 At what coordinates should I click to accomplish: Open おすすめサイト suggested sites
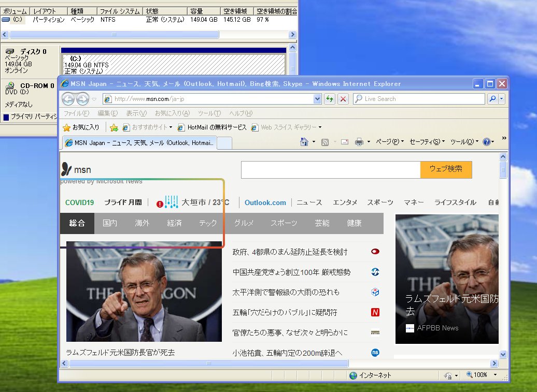tap(147, 127)
